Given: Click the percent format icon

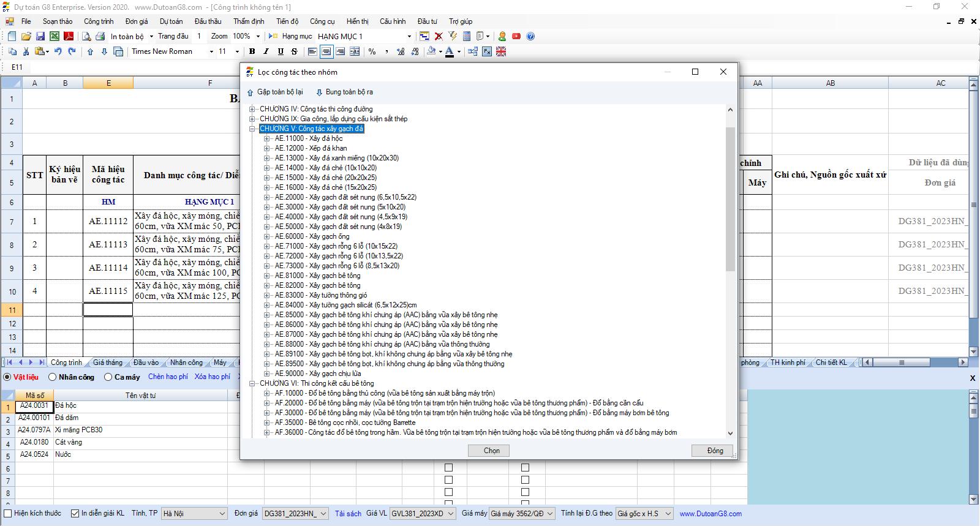Looking at the screenshot, I should [372, 51].
